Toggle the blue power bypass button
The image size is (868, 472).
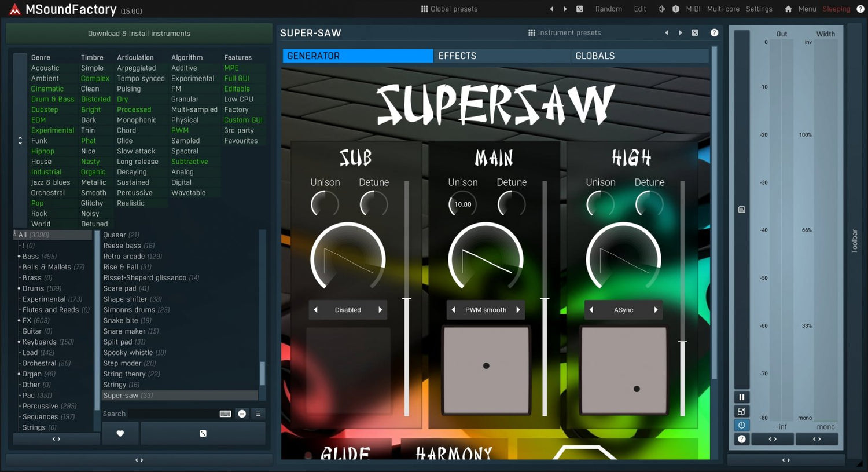pos(741,425)
